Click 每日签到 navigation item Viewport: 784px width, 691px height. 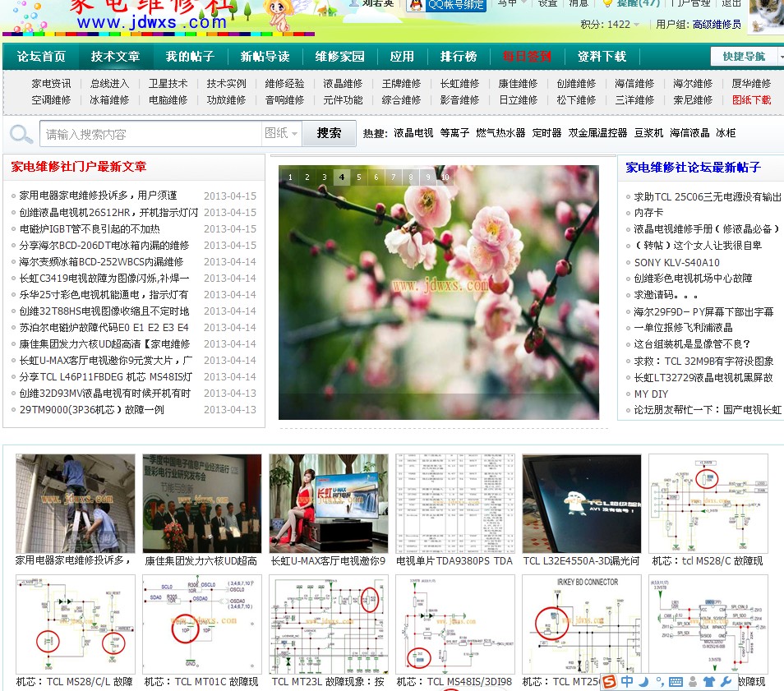(527, 57)
